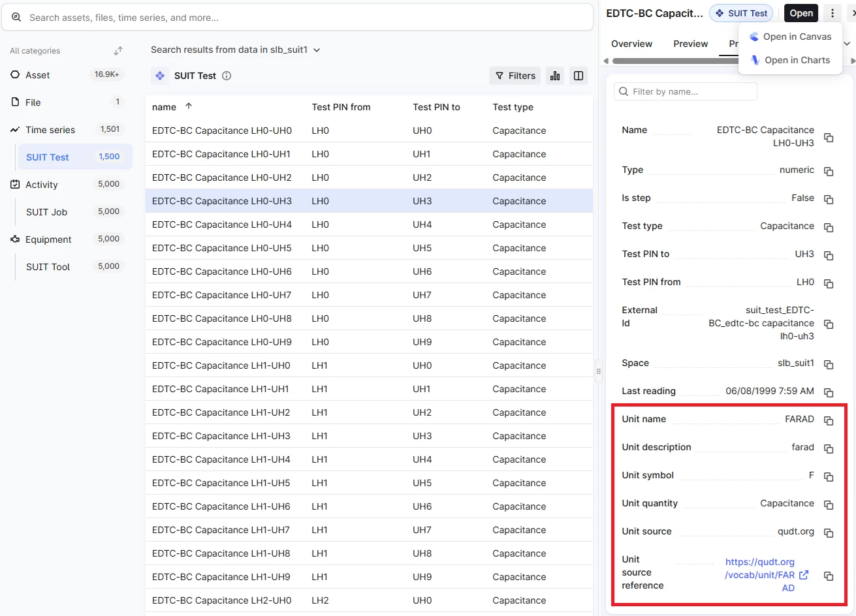Copy the External Id value
Image resolution: width=856 pixels, height=616 pixels.
coord(828,324)
